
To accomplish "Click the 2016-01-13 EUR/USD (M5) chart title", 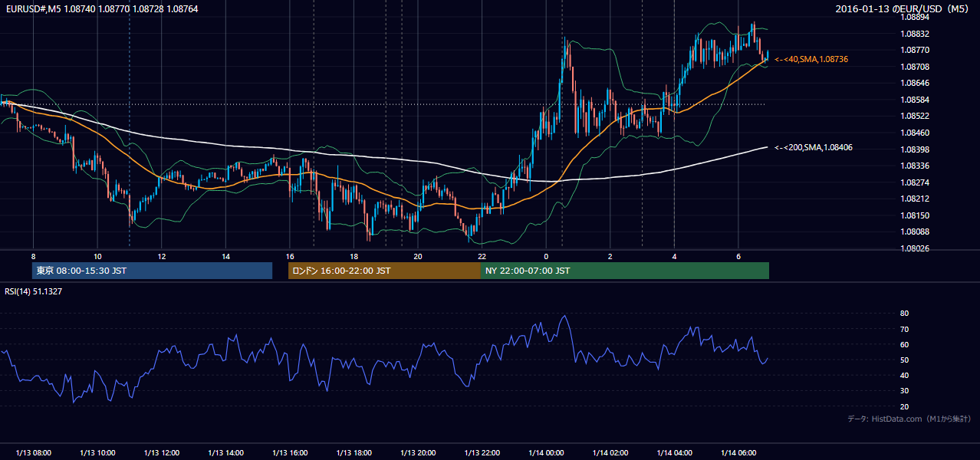I will pos(903,8).
